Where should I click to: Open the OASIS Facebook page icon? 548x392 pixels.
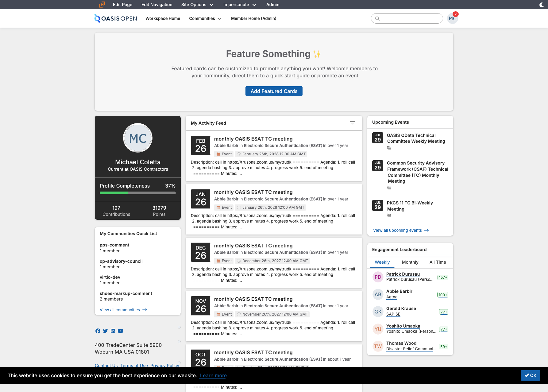pyautogui.click(x=98, y=331)
